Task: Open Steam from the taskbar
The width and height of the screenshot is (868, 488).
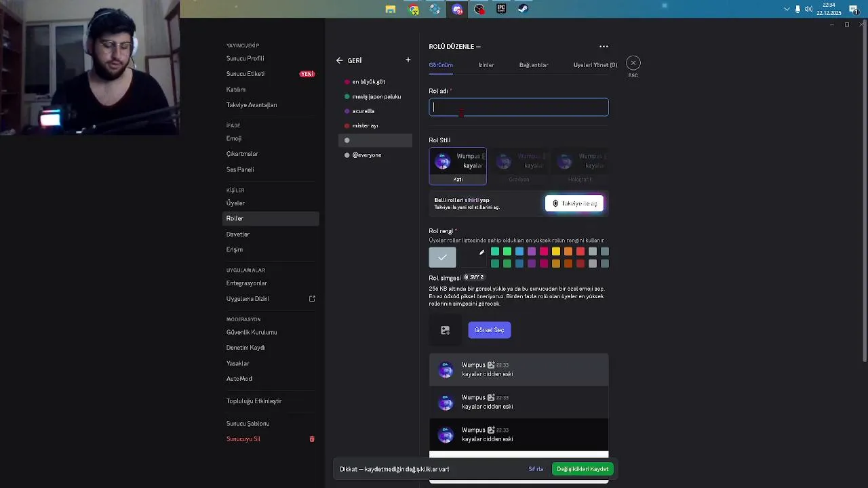Action: pos(523,9)
